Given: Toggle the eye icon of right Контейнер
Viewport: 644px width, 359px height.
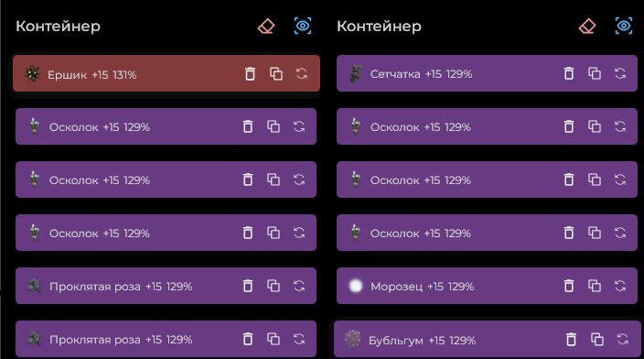Looking at the screenshot, I should [x=624, y=26].
